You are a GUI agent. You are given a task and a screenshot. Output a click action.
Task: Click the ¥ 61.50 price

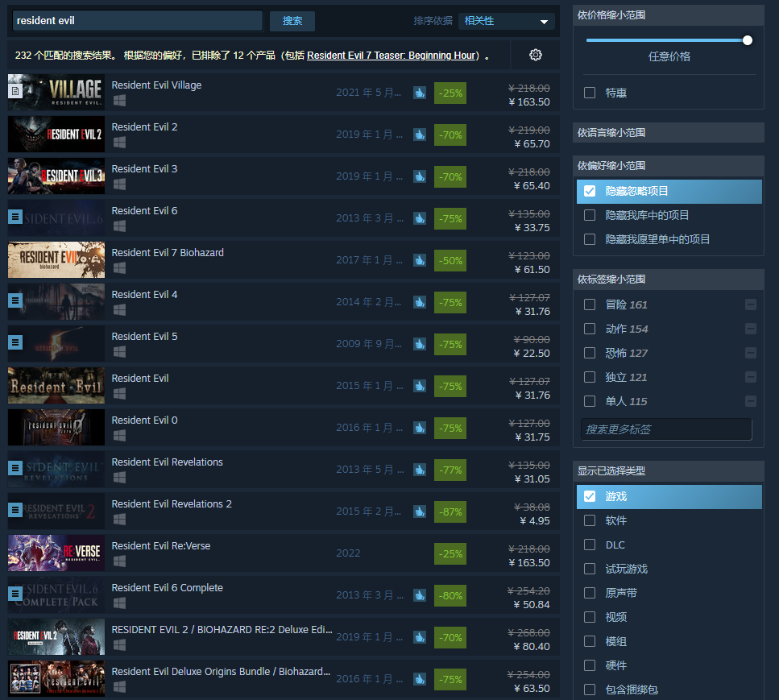[x=532, y=269]
